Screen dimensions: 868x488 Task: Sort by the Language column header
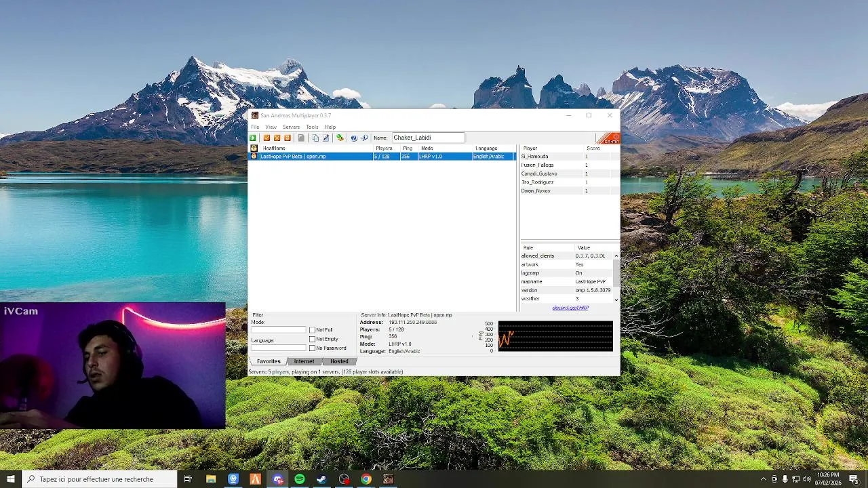tap(494, 148)
